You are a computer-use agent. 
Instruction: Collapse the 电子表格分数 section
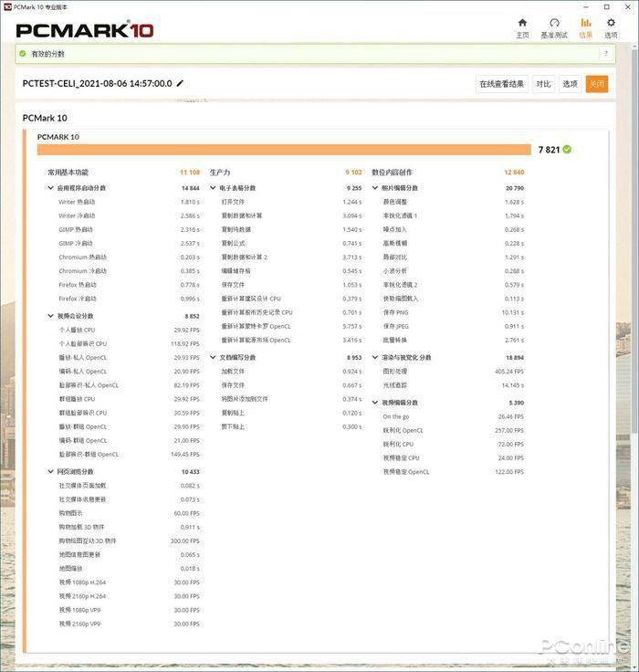coord(213,188)
